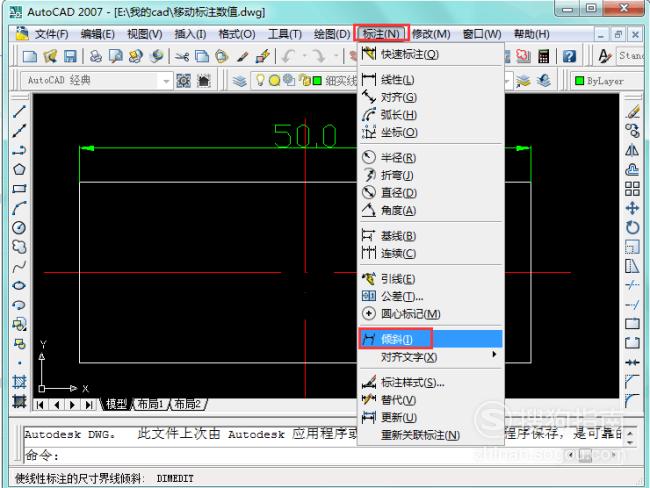Click the first-tab navigation arrow button
The height and width of the screenshot is (488, 650).
(40, 405)
